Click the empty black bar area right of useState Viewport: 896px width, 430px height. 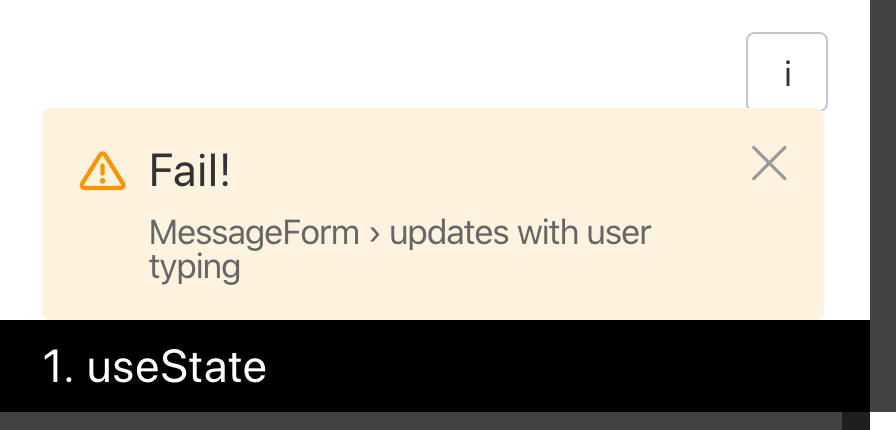click(566, 366)
